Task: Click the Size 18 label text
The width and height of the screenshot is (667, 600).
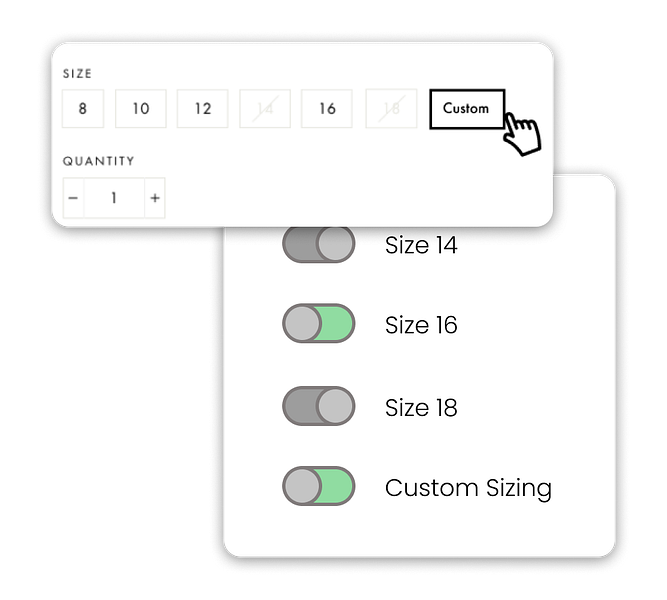Action: point(421,408)
